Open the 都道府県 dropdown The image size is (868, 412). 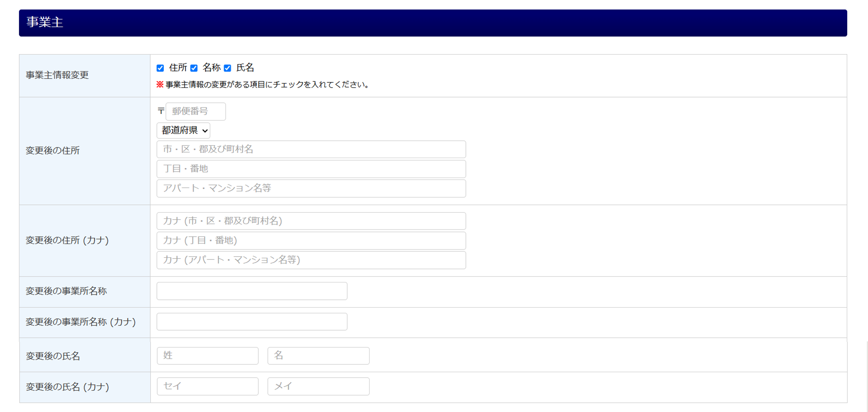[x=183, y=130]
